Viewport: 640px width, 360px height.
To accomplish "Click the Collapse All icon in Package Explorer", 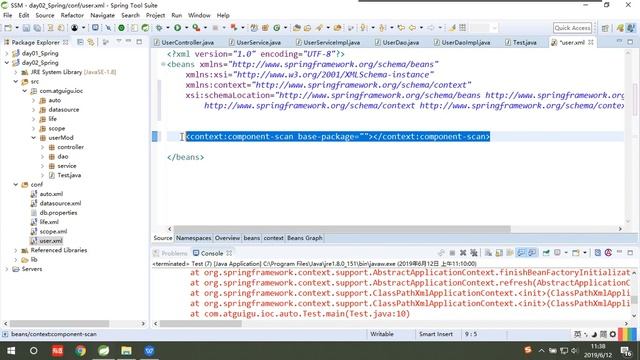I will click(x=80, y=42).
